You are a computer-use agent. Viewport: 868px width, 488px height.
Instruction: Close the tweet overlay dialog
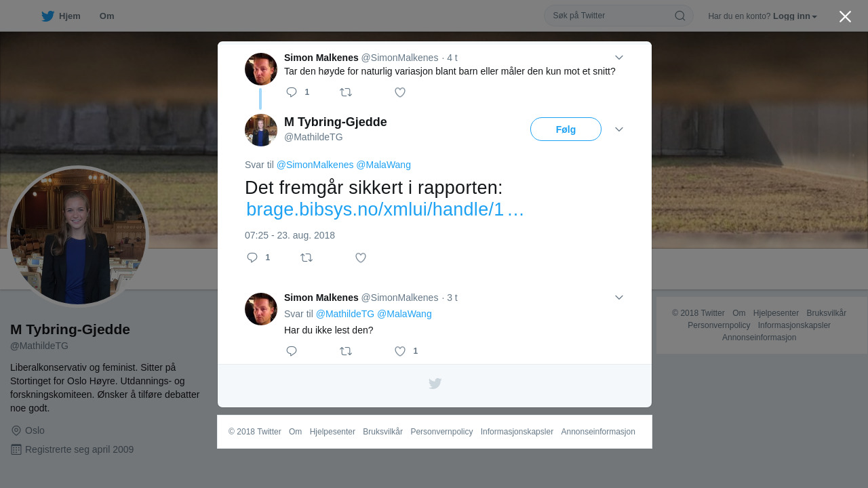[x=845, y=16]
